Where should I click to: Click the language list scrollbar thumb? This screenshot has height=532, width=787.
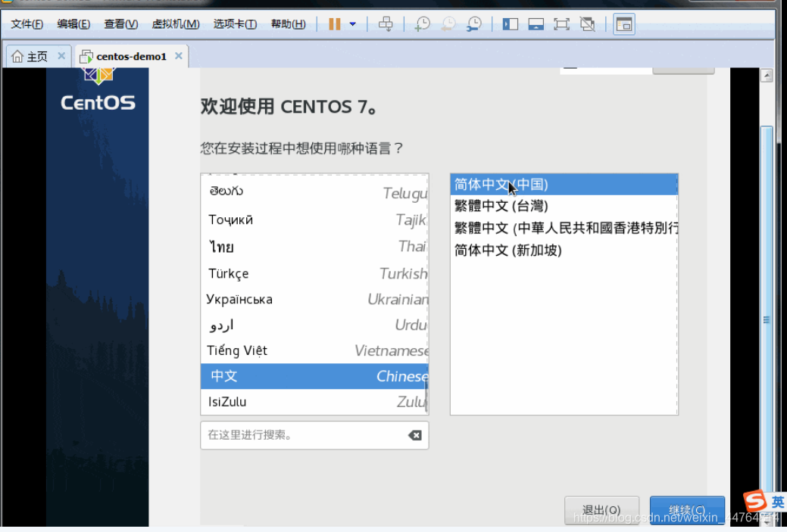coord(426,396)
